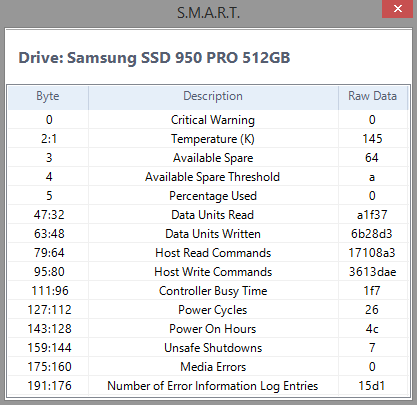Click the raw value 17108a3
This screenshot has width=417, height=405.
click(x=372, y=253)
